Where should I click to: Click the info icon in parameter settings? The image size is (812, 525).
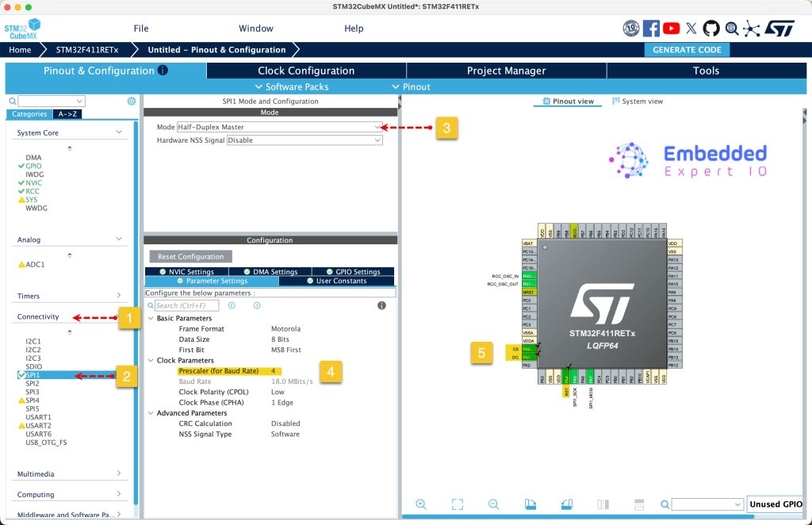(x=381, y=305)
